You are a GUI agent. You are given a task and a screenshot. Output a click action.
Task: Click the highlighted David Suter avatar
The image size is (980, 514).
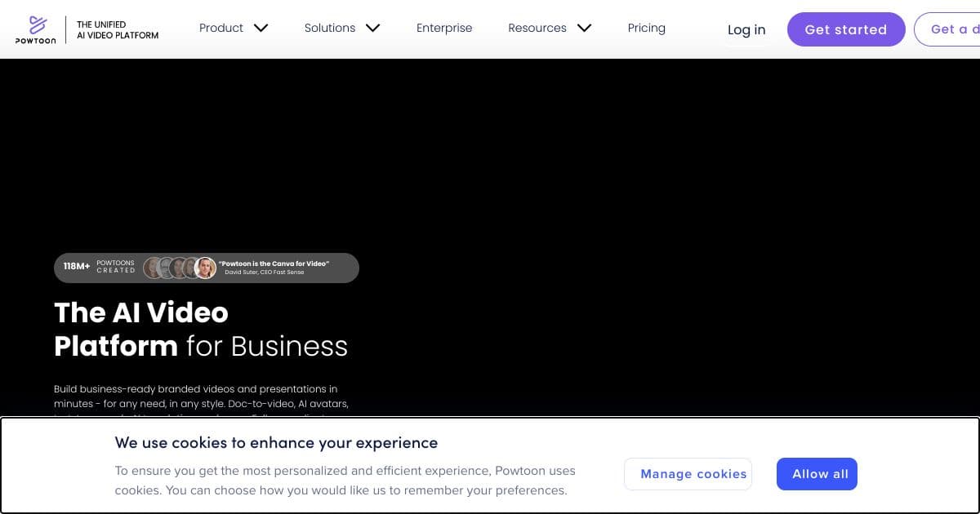(206, 268)
